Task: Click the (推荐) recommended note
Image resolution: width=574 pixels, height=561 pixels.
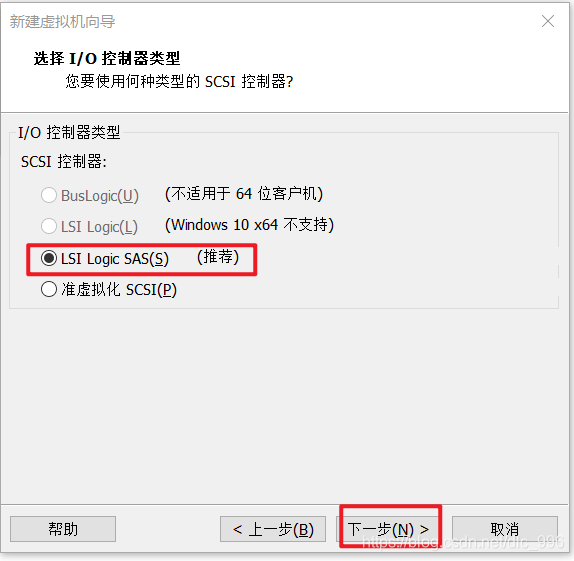Action: [x=218, y=257]
